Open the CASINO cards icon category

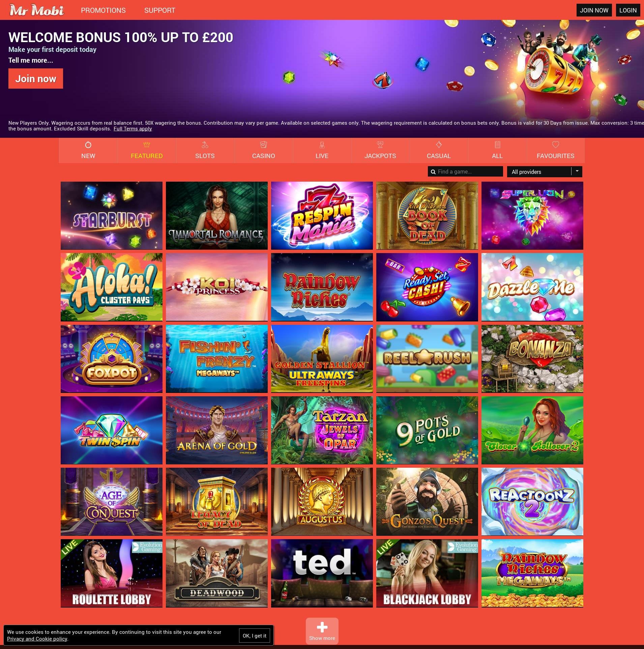coord(263,145)
